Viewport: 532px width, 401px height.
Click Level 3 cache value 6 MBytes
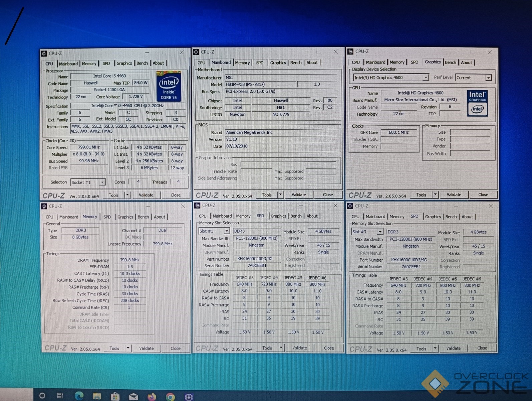[149, 168]
